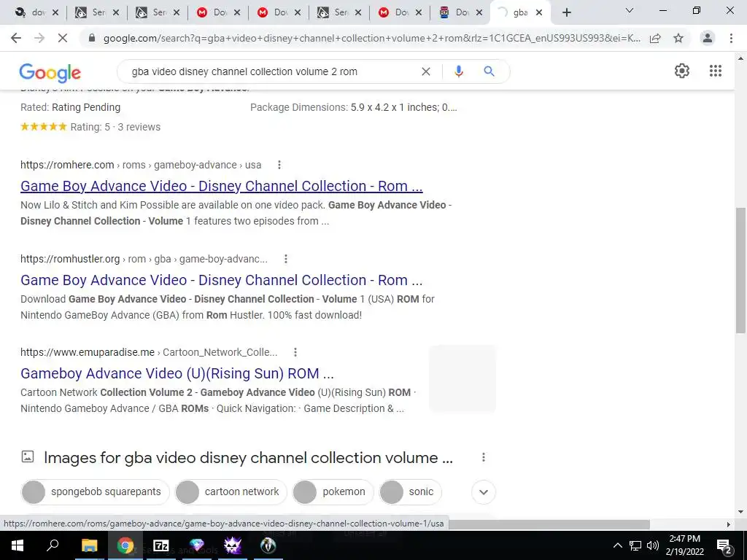Open Images for gba video heading
This screenshot has width=747, height=560.
coord(248,458)
